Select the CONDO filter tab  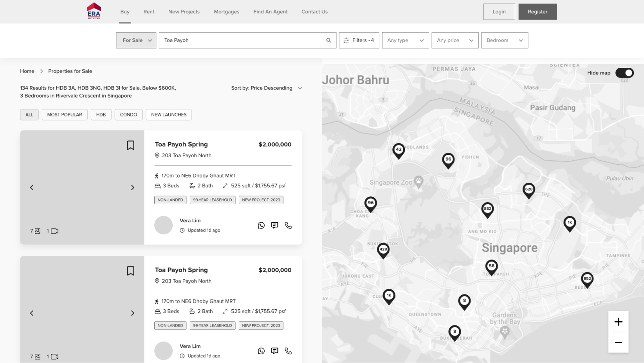pyautogui.click(x=128, y=114)
